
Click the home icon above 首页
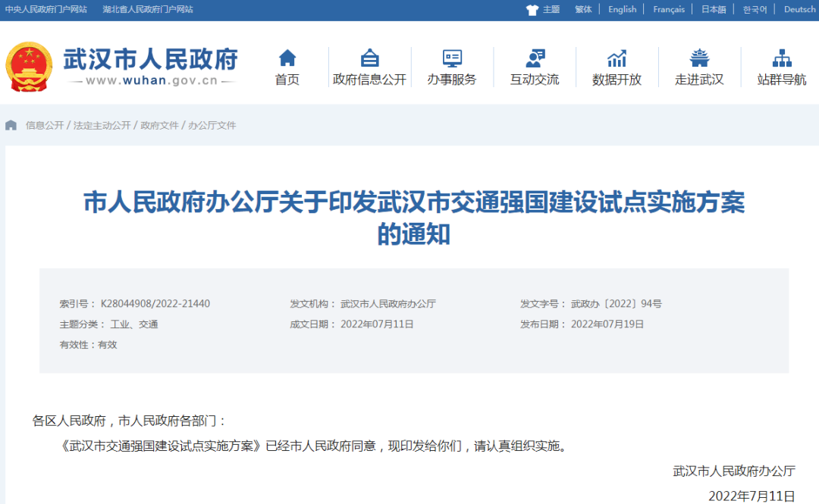[287, 58]
